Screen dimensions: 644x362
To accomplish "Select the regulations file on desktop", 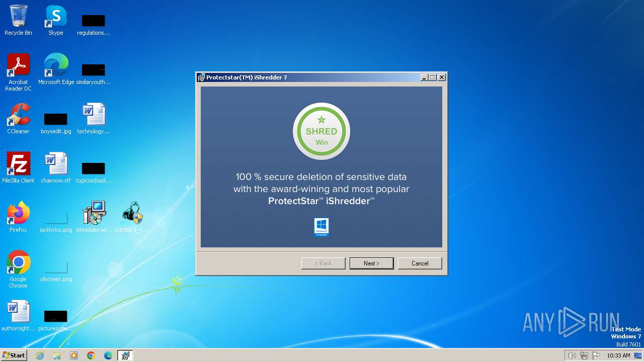I will (93, 25).
